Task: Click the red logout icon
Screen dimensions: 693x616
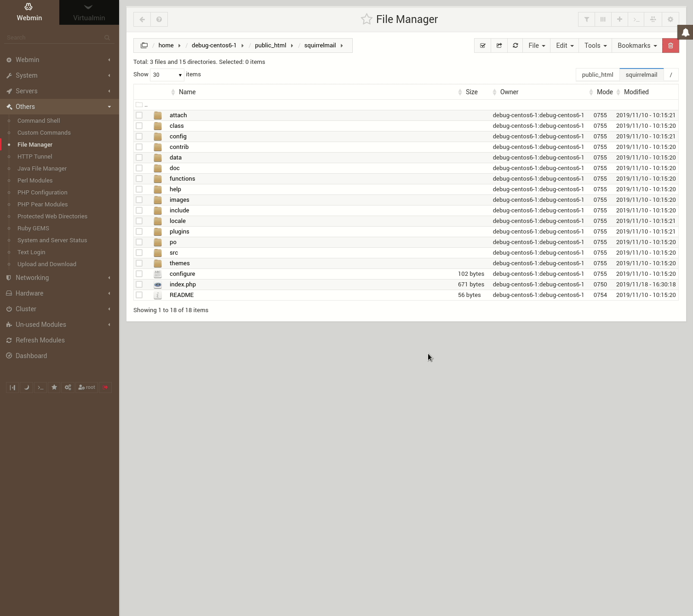Action: tap(105, 388)
